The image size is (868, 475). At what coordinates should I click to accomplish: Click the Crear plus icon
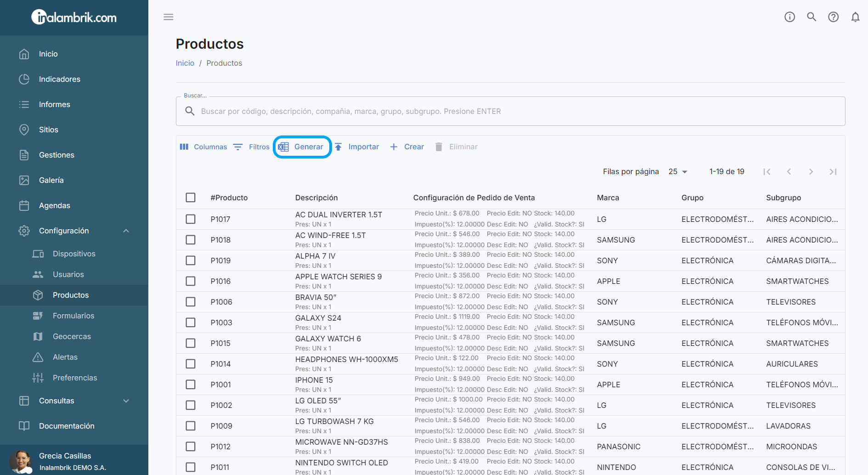click(394, 147)
